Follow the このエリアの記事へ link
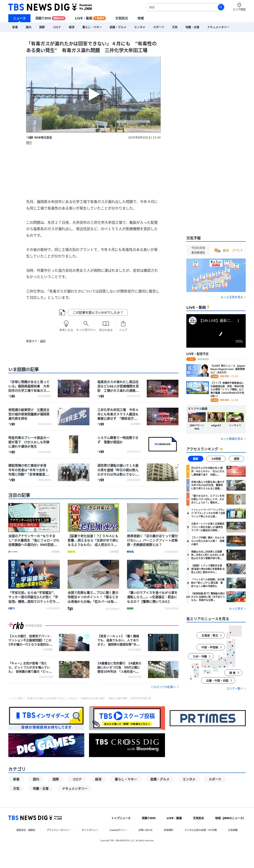254x868 pixels. click(x=165, y=687)
